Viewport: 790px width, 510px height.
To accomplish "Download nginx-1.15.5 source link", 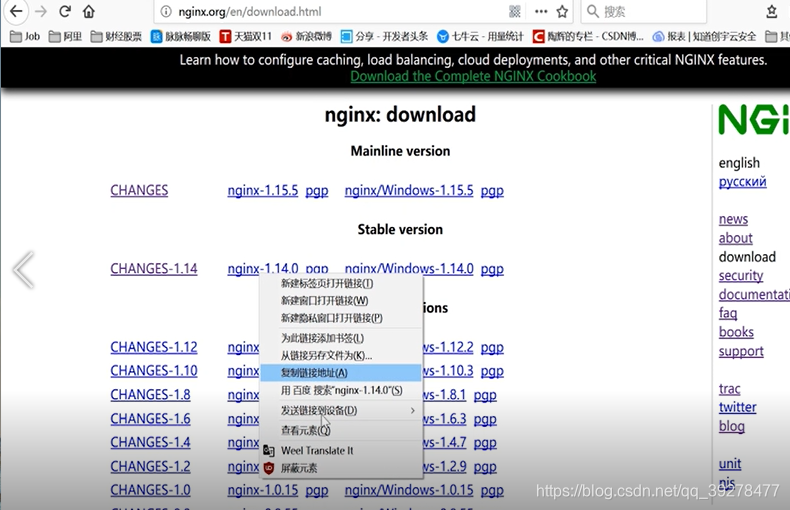I will coord(262,190).
